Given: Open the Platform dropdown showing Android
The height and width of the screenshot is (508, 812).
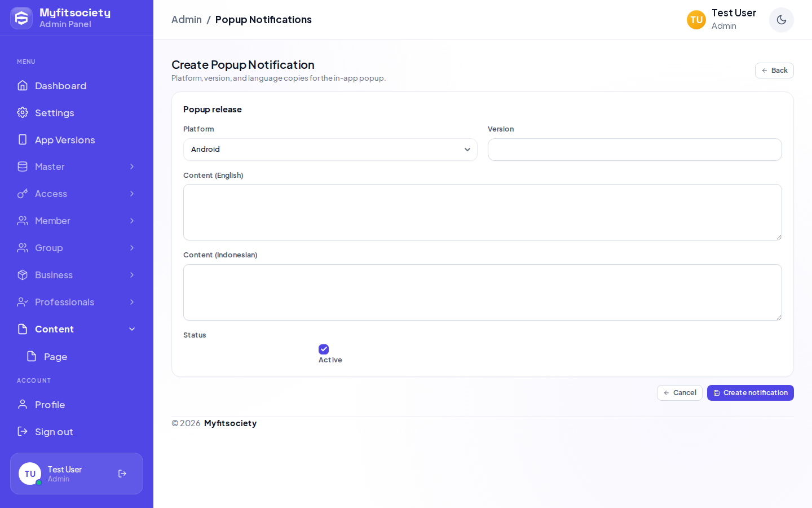Looking at the screenshot, I should [330, 150].
